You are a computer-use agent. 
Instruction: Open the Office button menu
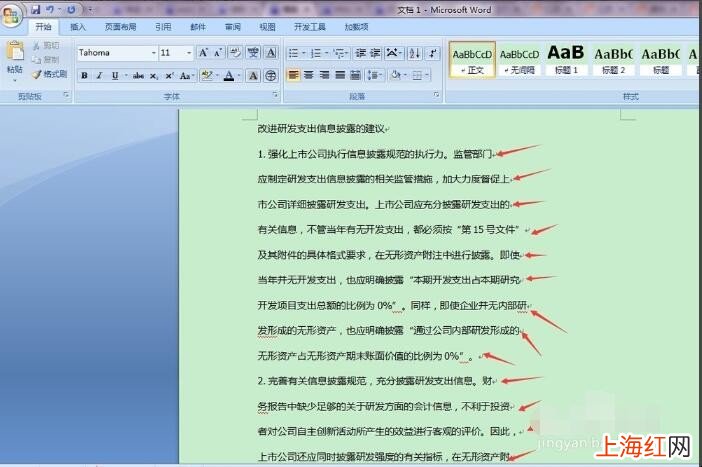pos(11,16)
